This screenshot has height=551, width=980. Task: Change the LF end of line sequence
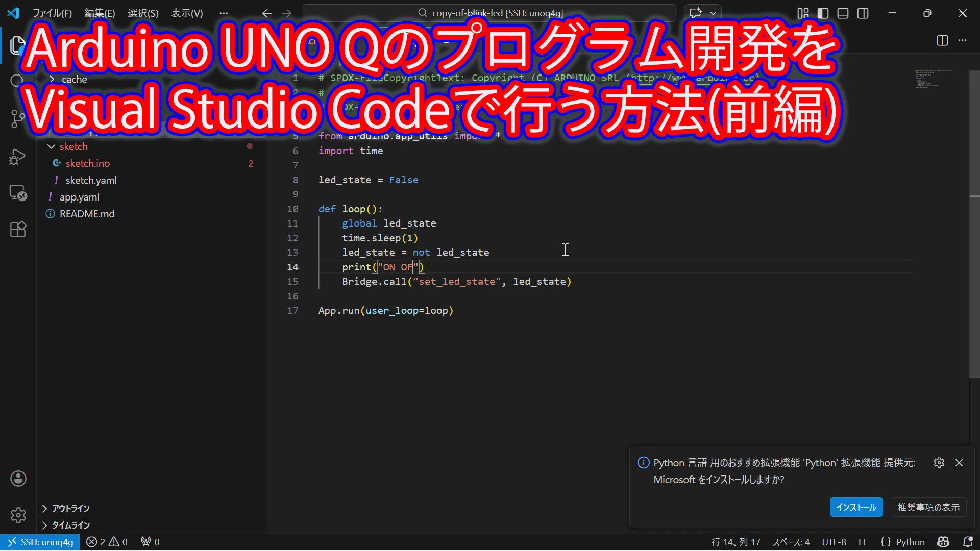tap(863, 542)
